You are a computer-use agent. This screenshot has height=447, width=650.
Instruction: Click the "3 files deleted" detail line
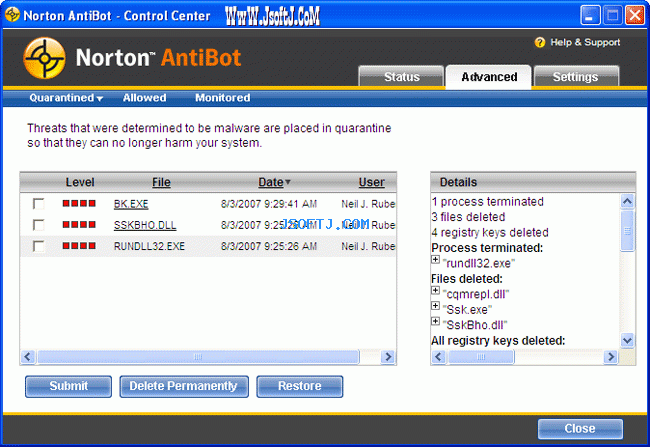(468, 217)
